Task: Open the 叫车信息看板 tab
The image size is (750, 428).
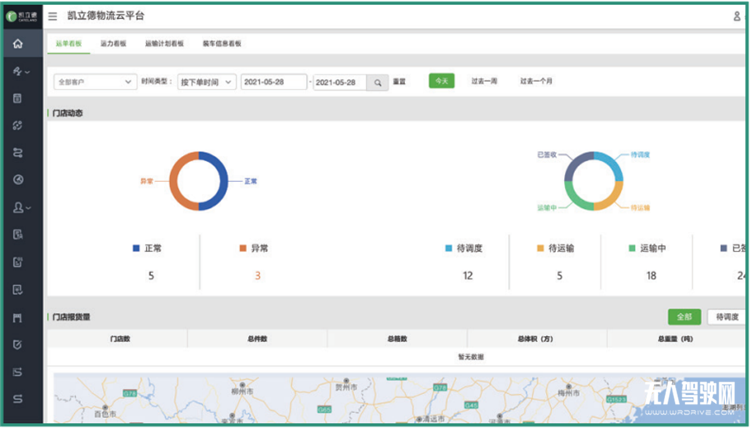Action: 222,44
